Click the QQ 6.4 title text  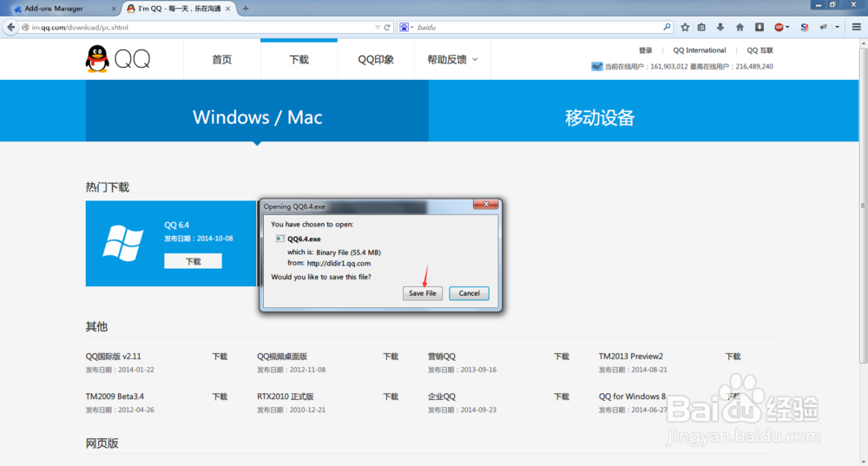click(176, 225)
